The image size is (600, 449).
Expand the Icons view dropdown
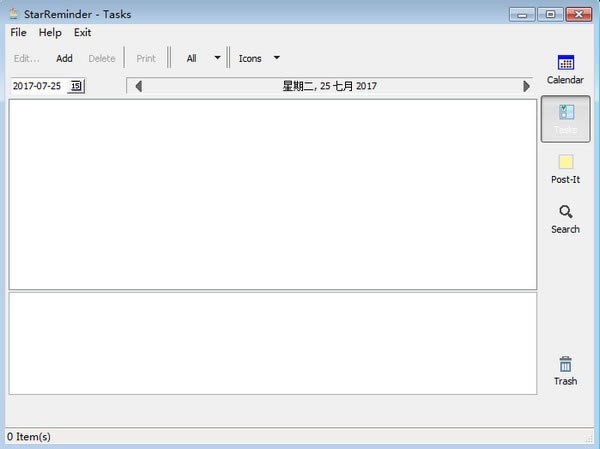pyautogui.click(x=276, y=58)
